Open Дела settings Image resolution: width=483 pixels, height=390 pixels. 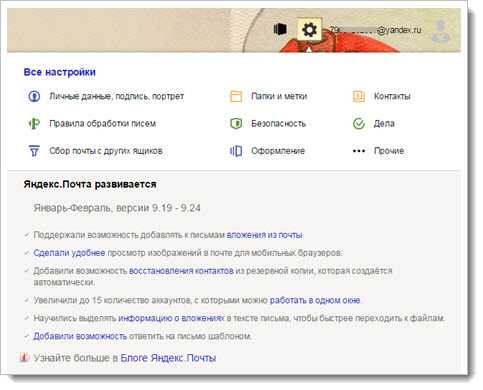pos(384,124)
